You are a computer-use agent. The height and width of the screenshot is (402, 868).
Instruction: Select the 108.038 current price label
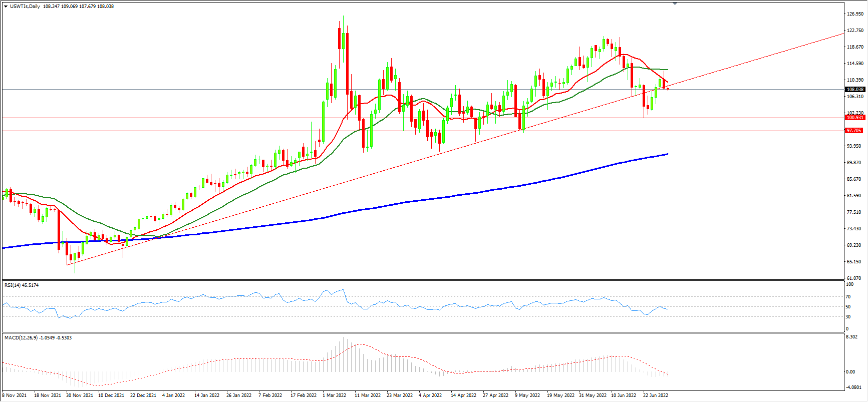pyautogui.click(x=855, y=90)
